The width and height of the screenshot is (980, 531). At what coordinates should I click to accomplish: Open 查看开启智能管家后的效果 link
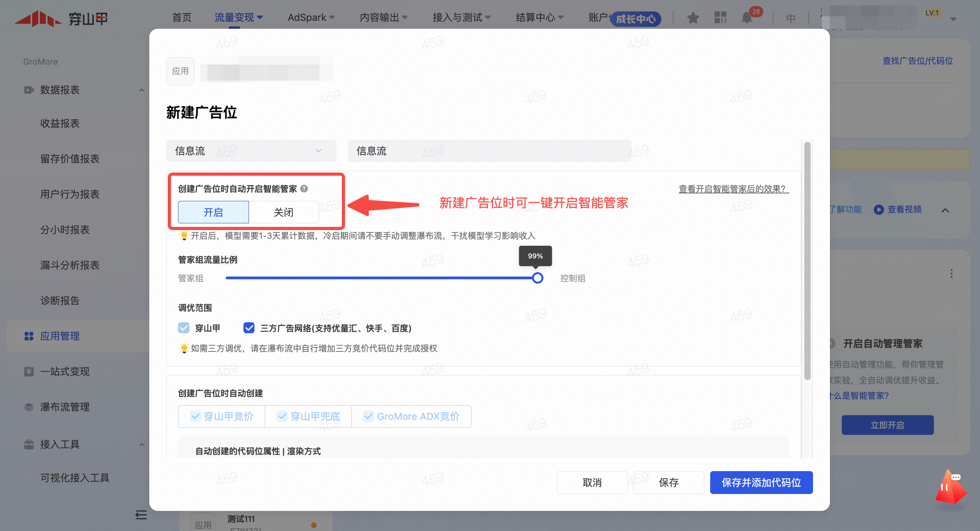(x=733, y=189)
